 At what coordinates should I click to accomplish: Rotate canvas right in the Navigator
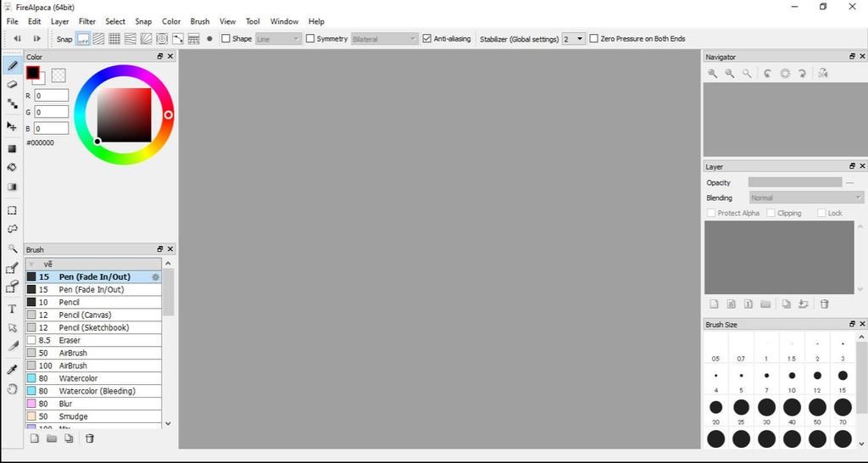(x=802, y=73)
